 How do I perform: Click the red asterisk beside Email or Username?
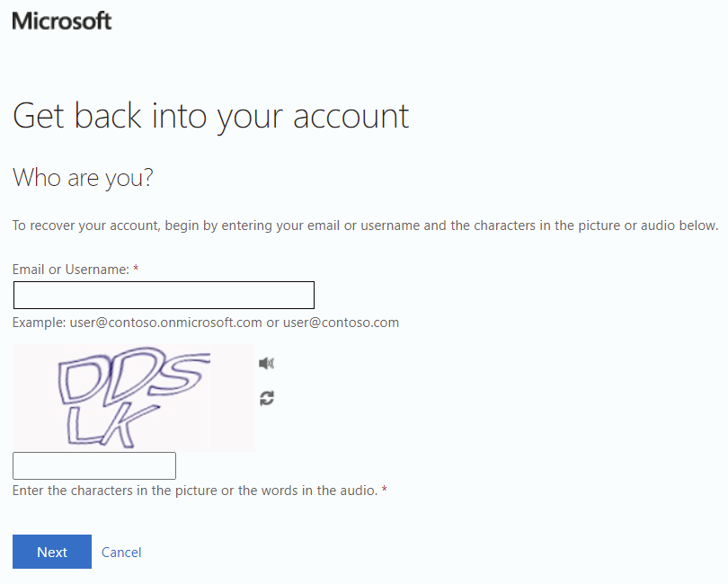coord(136,269)
